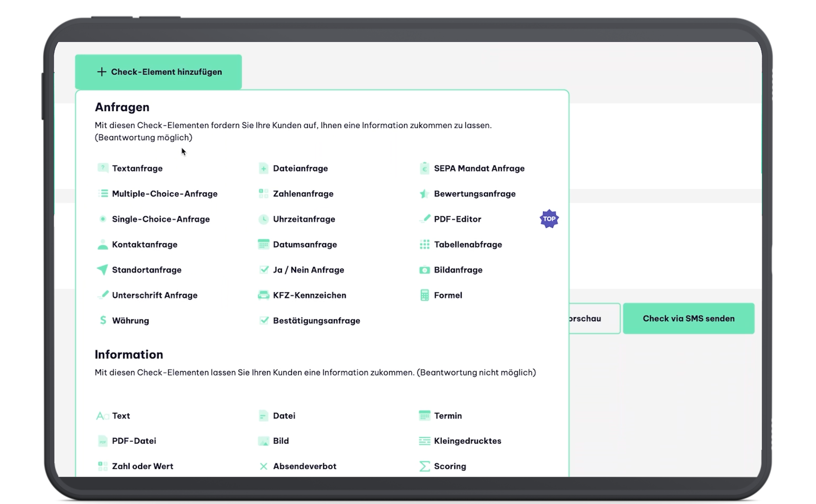Add an Uhrzeitanfrage element via its label
Viewport: 816px width, 504px height.
[x=304, y=219]
